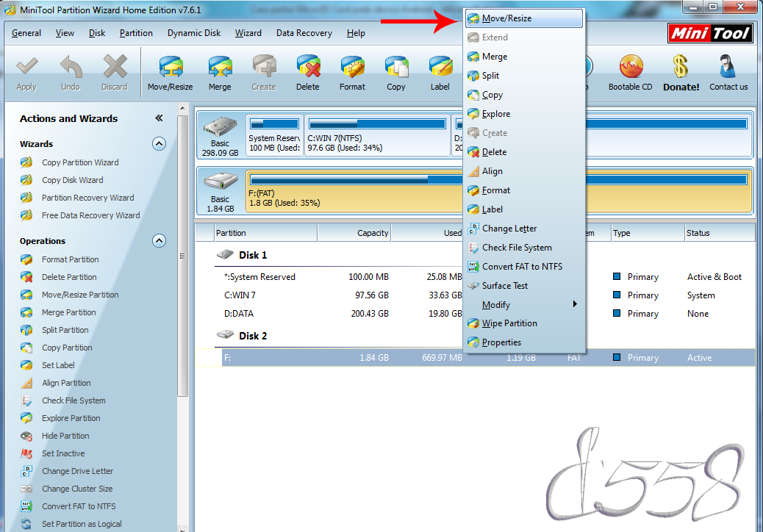The image size is (763, 532).
Task: Click the Apply checkmark button
Action: pyautogui.click(x=26, y=73)
